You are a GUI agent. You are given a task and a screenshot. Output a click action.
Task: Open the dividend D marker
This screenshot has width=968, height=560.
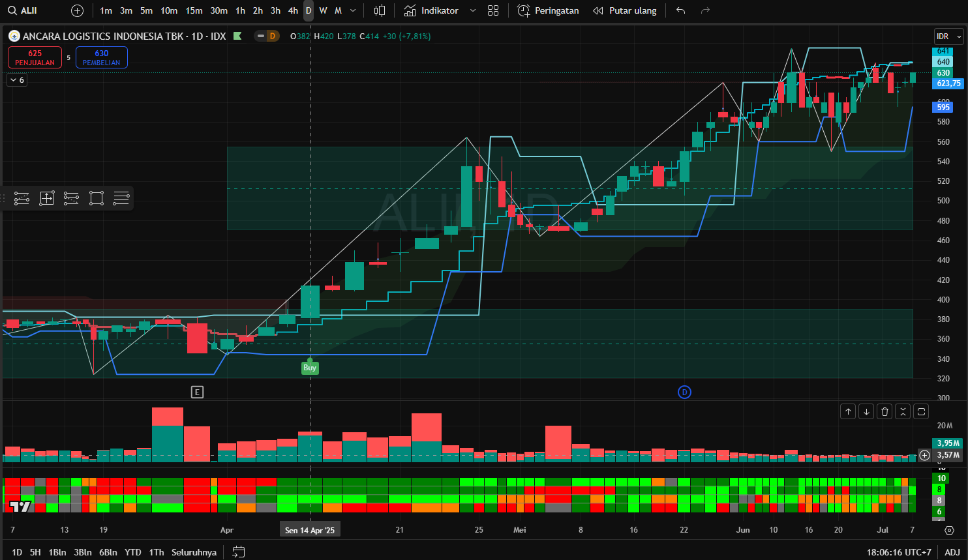pyautogui.click(x=684, y=392)
